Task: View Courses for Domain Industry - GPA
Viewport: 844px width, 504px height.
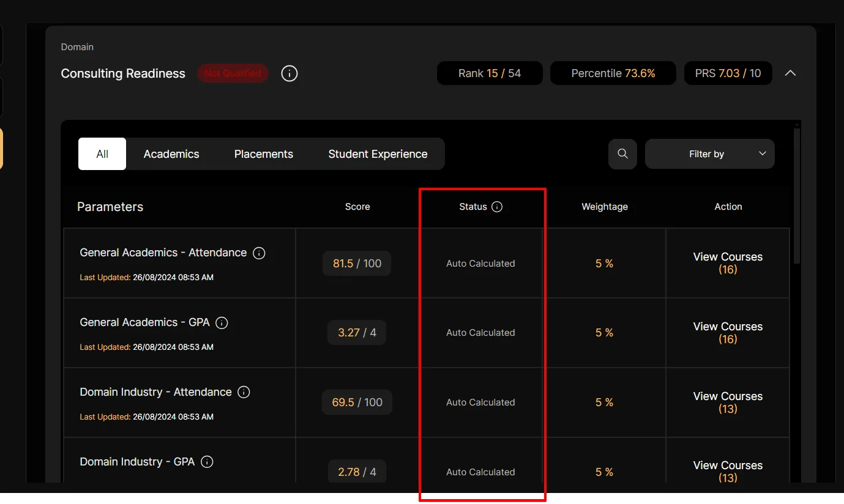Action: tap(728, 471)
